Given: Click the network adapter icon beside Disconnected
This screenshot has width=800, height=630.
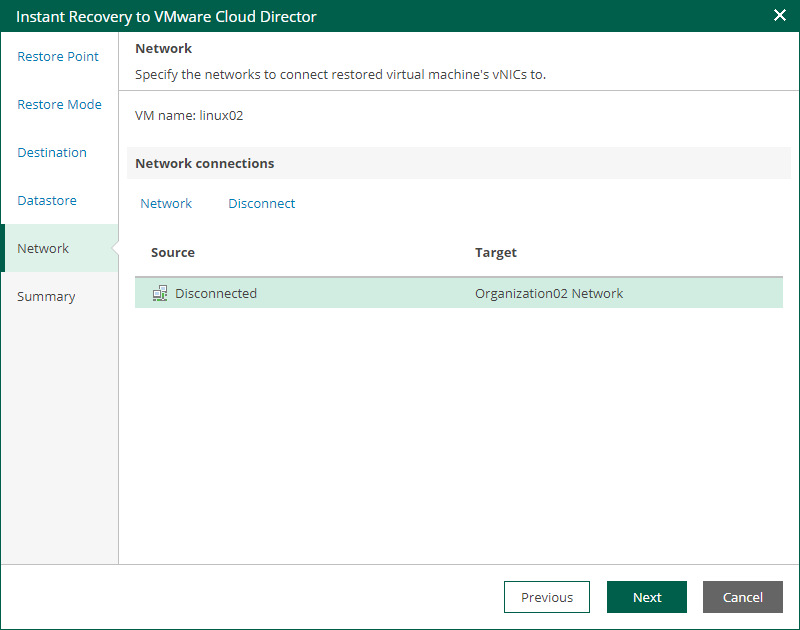Looking at the screenshot, I should click(159, 293).
